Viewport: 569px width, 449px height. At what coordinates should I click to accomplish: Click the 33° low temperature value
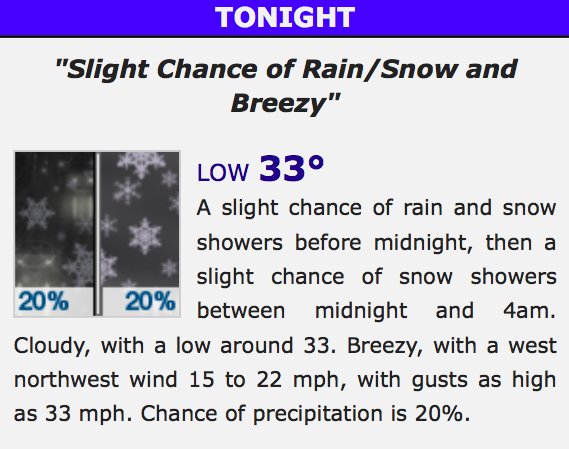[x=292, y=168]
